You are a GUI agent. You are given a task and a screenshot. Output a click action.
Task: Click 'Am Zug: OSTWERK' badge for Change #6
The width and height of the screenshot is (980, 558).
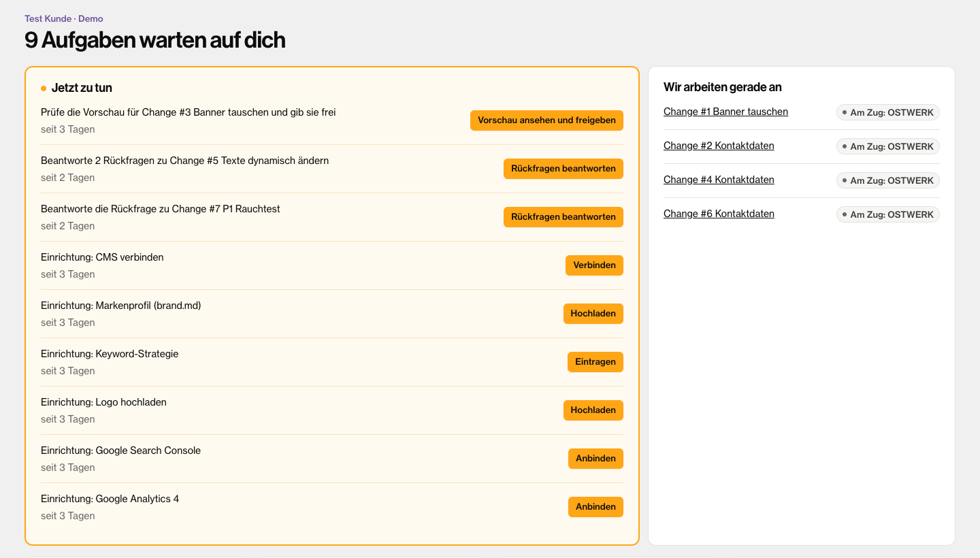(x=887, y=214)
